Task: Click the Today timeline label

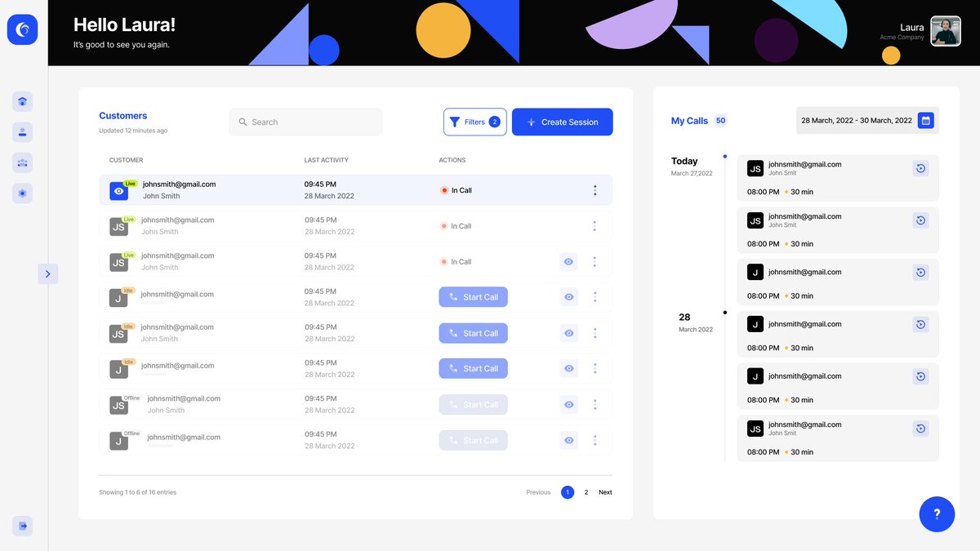Action: [x=684, y=161]
